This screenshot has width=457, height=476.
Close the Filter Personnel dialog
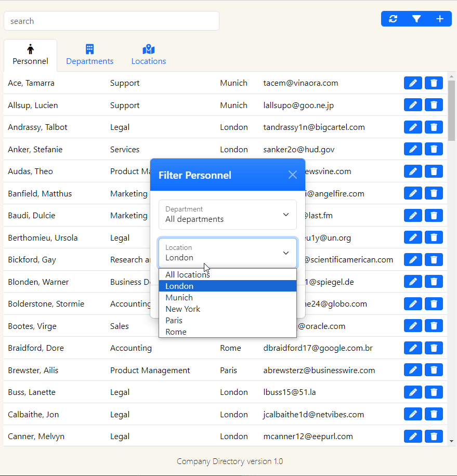(292, 175)
